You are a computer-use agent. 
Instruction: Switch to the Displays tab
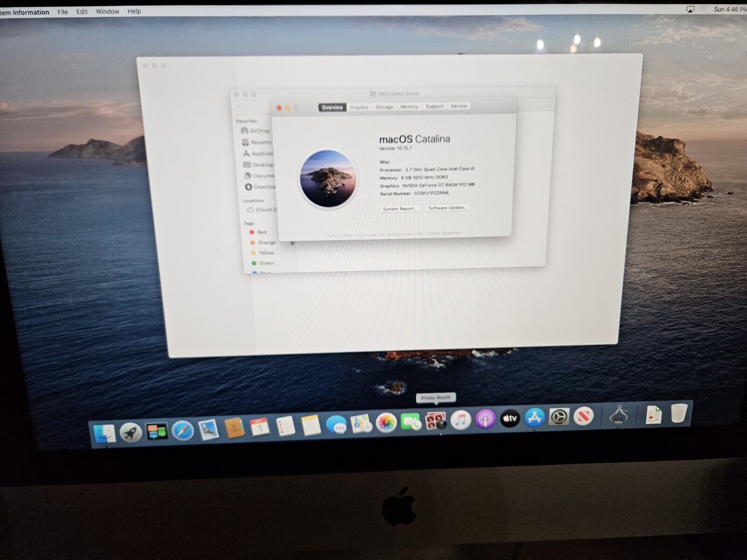coord(359,107)
